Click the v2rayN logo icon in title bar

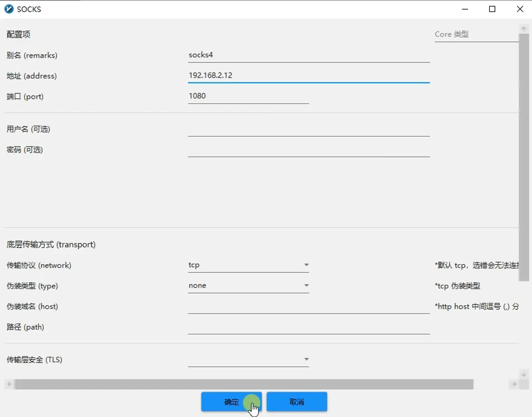pyautogui.click(x=9, y=9)
